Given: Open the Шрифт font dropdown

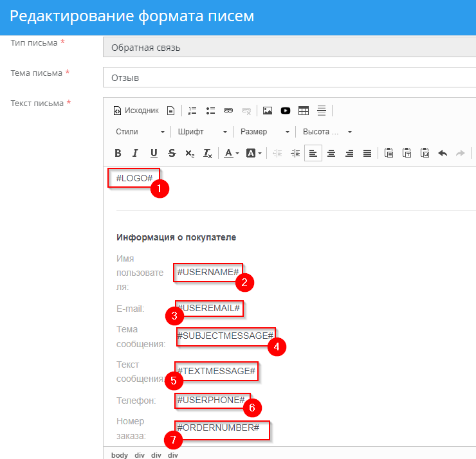Looking at the screenshot, I should click(202, 132).
